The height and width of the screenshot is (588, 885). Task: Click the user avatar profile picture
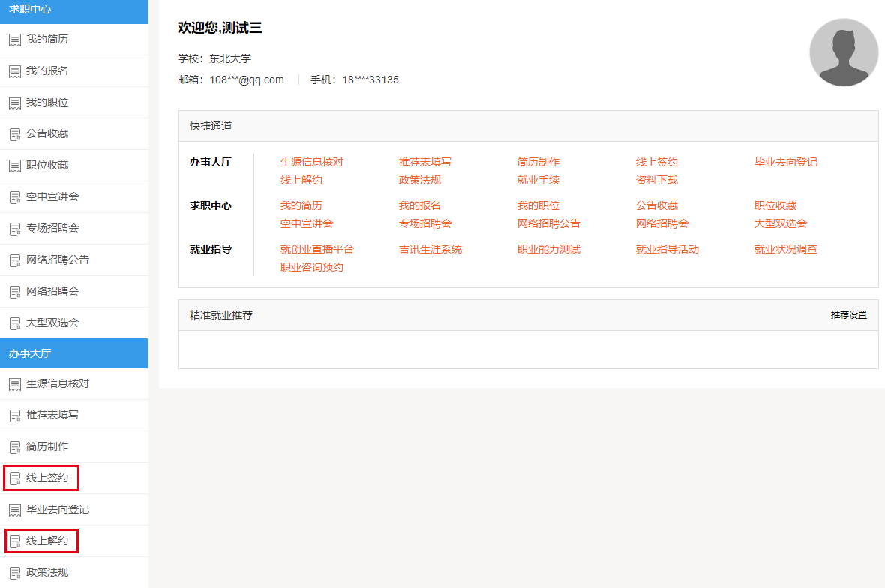pyautogui.click(x=844, y=52)
